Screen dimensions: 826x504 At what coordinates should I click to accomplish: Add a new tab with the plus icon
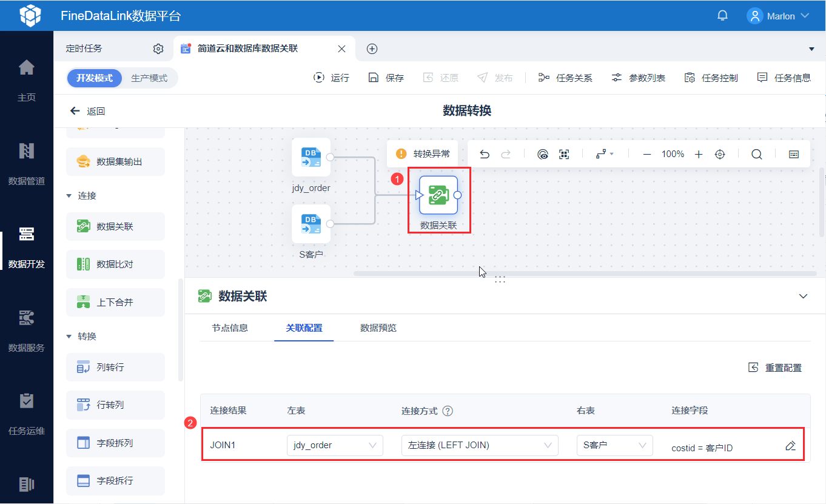(x=372, y=49)
